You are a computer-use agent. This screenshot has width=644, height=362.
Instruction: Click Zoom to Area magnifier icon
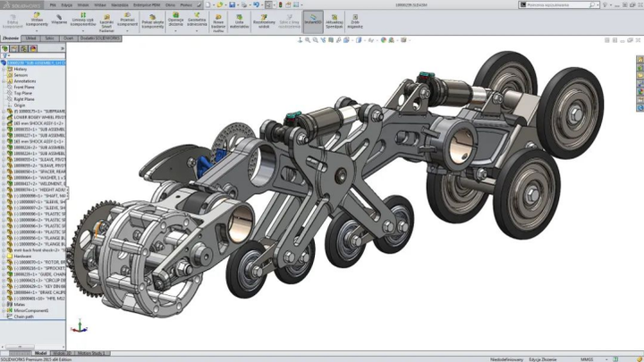tap(316, 40)
